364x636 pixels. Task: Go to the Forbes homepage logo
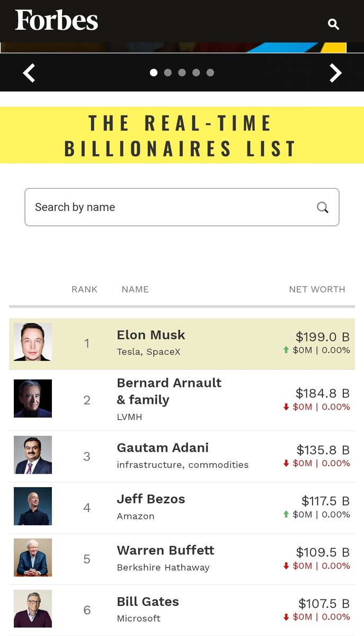coord(57,21)
